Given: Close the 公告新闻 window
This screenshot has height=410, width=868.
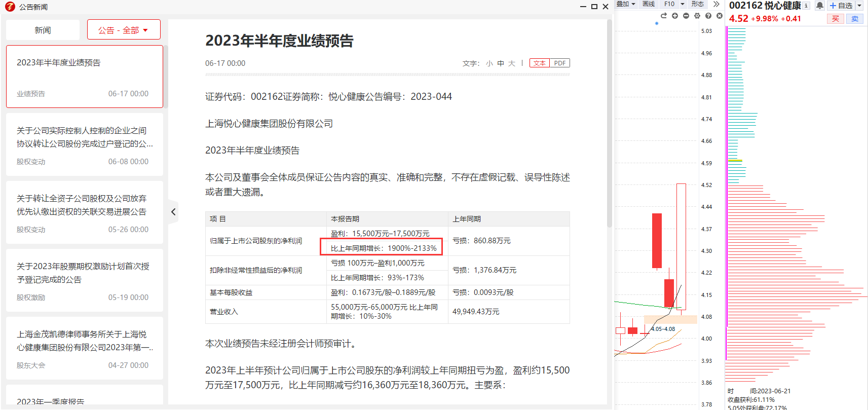Looking at the screenshot, I should coord(606,7).
